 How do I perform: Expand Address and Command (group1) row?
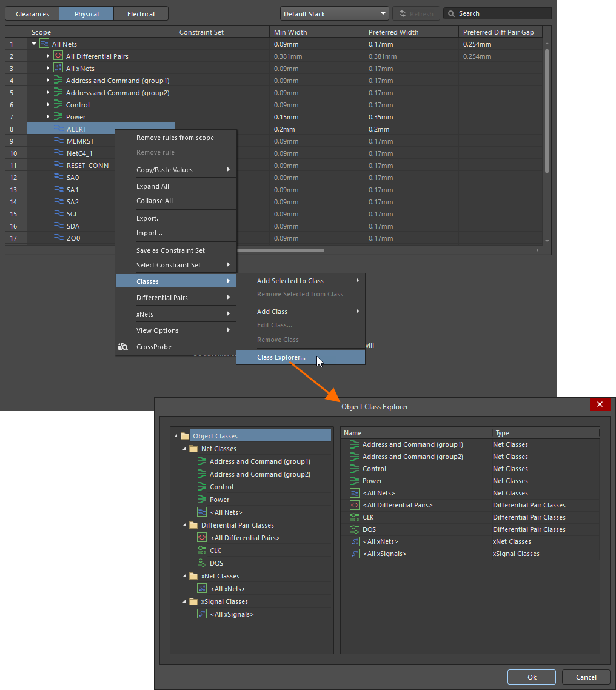pyautogui.click(x=47, y=80)
